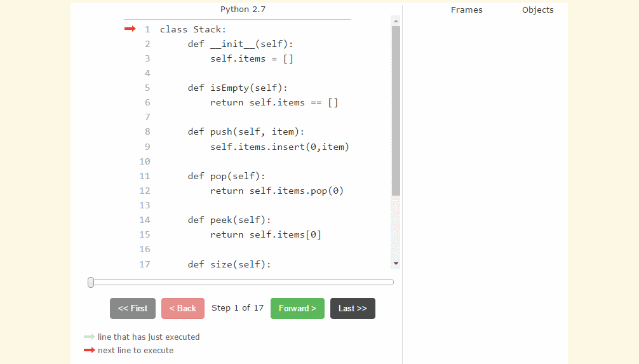Click line number 15 in the gutter

pos(145,234)
